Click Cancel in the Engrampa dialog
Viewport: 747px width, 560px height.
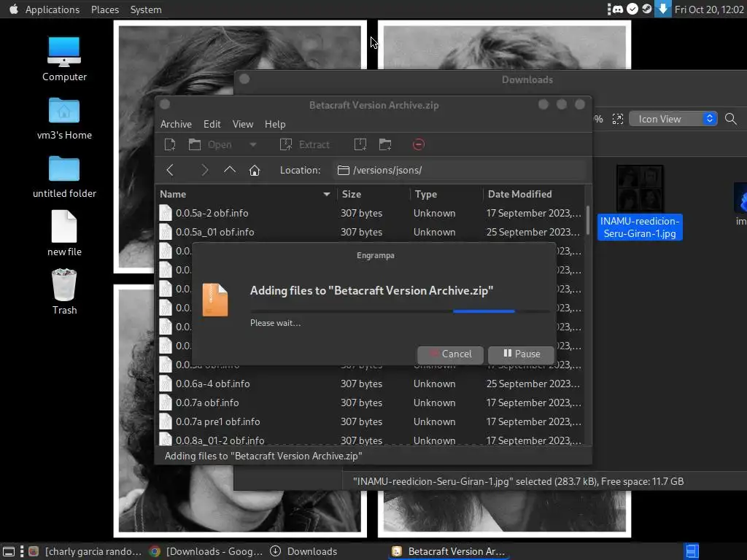point(450,354)
